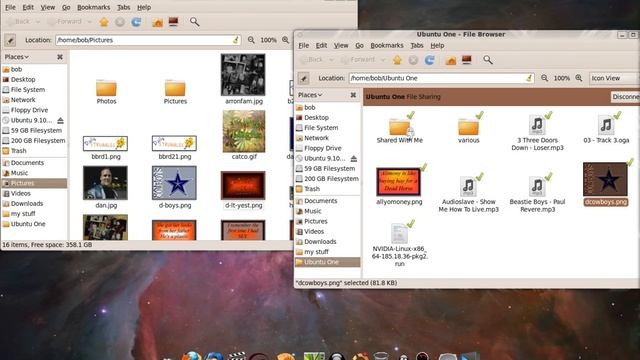Eject Ubuntu 9.10 in Pictures window sidebar
640x360 pixels.
click(60, 120)
